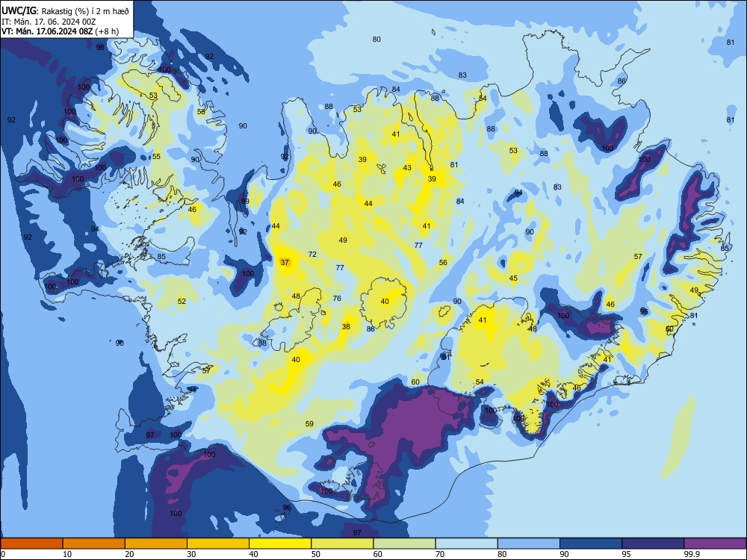
Task: Select the purple legend swatch above 99.9
Action: (x=715, y=544)
